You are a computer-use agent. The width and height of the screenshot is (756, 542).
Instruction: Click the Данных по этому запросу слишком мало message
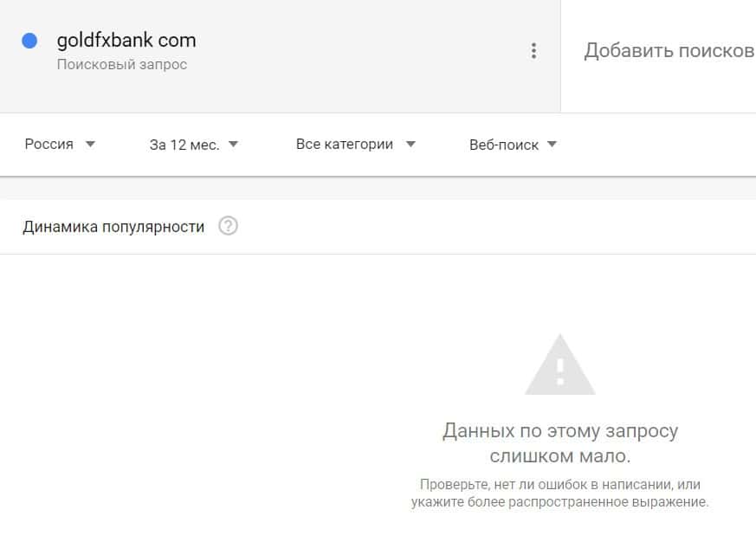point(560,442)
